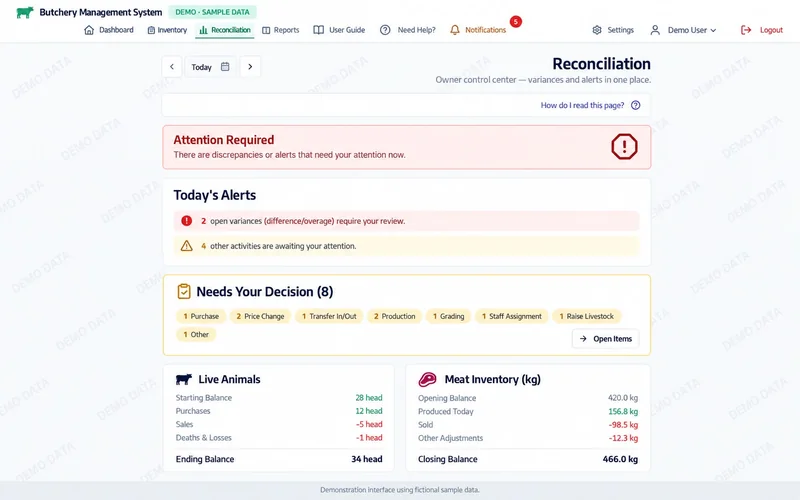The height and width of the screenshot is (500, 800).
Task: Click the Reports panel icon
Action: tap(266, 30)
